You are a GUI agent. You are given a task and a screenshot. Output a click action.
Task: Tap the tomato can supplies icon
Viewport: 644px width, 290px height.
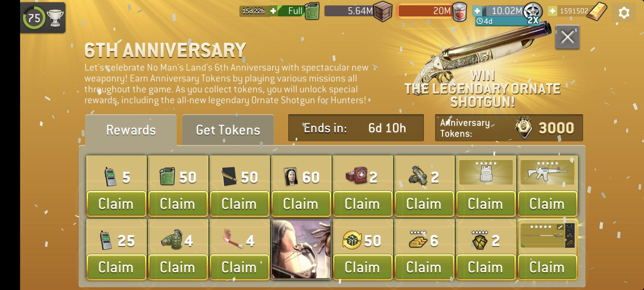[459, 12]
